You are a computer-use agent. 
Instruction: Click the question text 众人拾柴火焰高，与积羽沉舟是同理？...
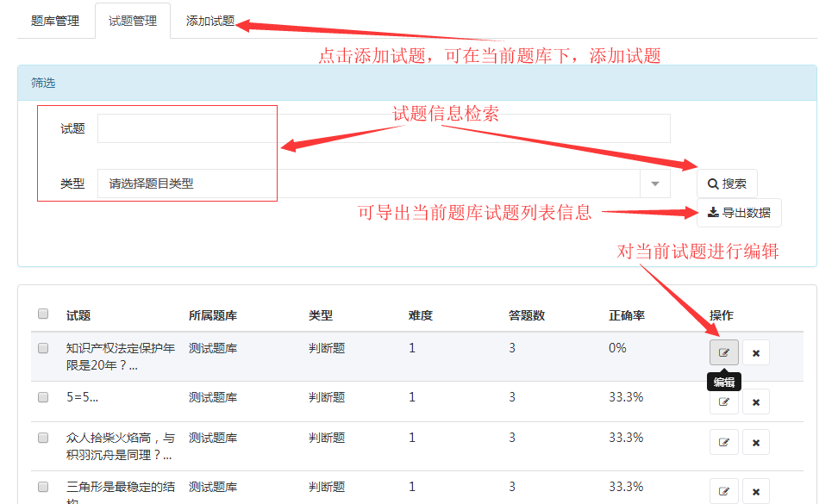(121, 446)
